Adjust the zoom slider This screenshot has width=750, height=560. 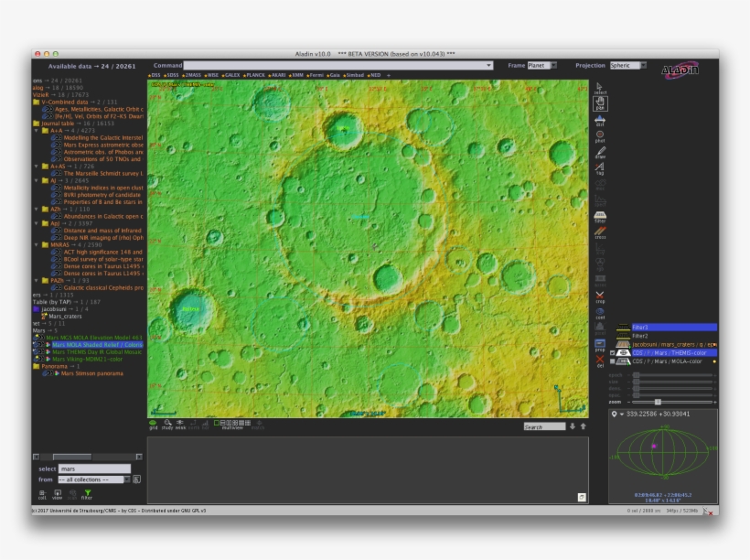point(658,402)
